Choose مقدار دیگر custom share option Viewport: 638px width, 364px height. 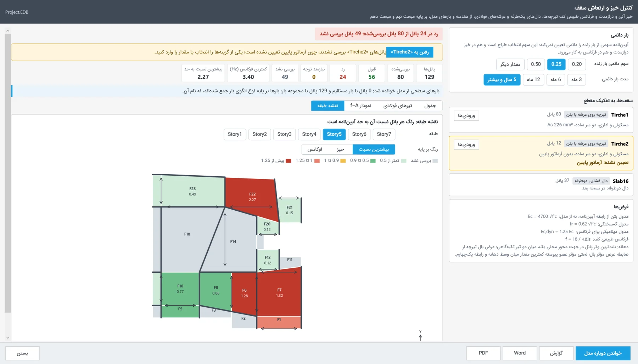(x=510, y=64)
